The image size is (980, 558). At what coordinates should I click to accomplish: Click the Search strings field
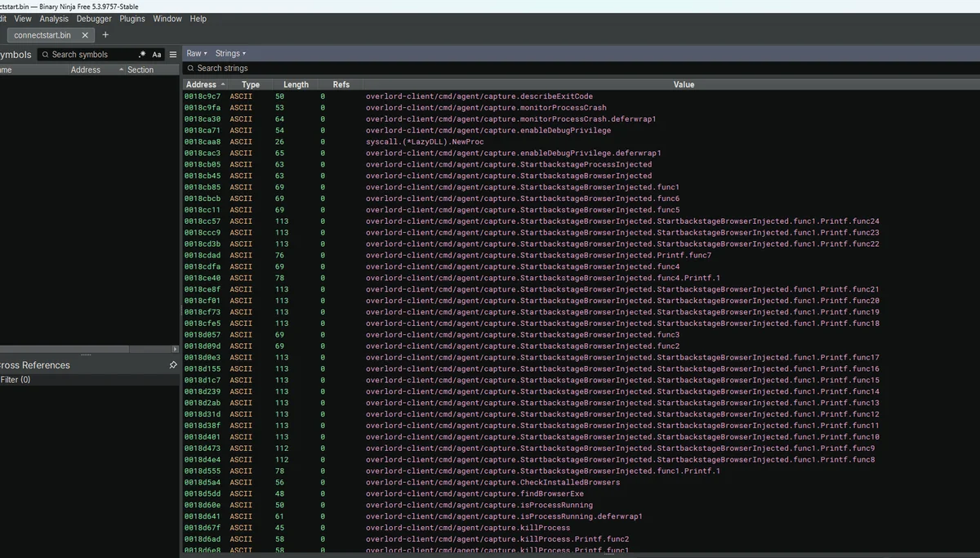click(x=580, y=69)
